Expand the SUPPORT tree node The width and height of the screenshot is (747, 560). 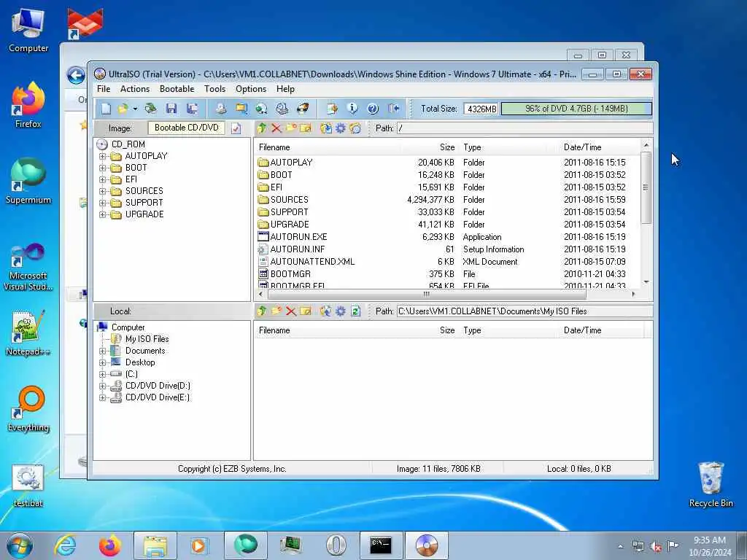(x=102, y=203)
